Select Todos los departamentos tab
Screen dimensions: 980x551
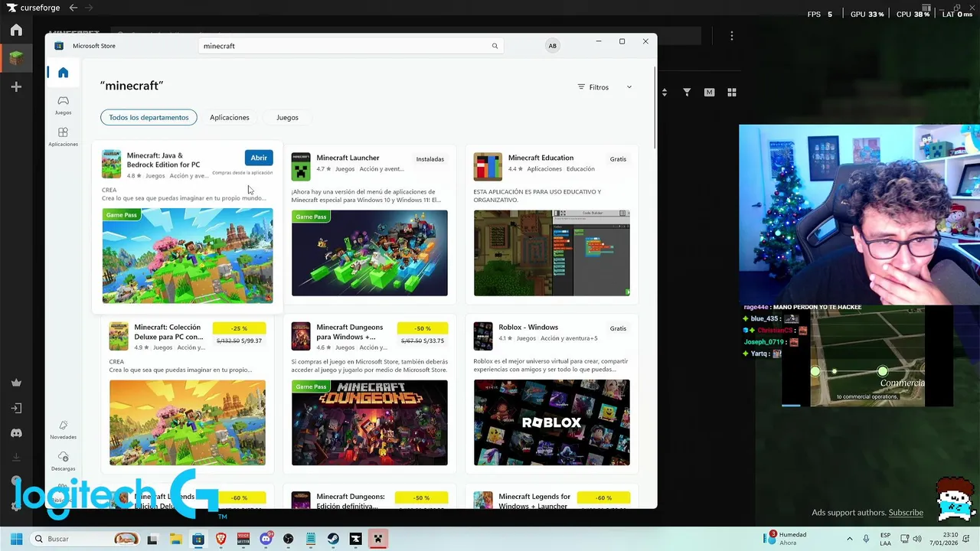click(x=149, y=117)
